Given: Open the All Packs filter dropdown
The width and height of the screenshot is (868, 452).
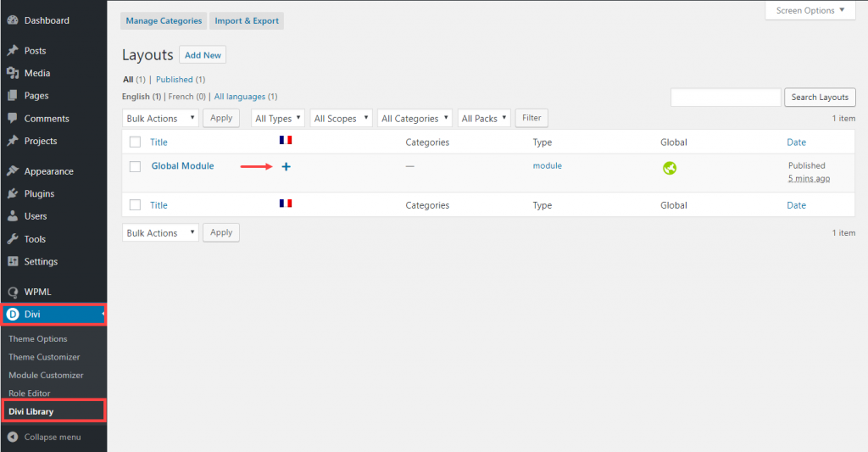Looking at the screenshot, I should pyautogui.click(x=484, y=118).
